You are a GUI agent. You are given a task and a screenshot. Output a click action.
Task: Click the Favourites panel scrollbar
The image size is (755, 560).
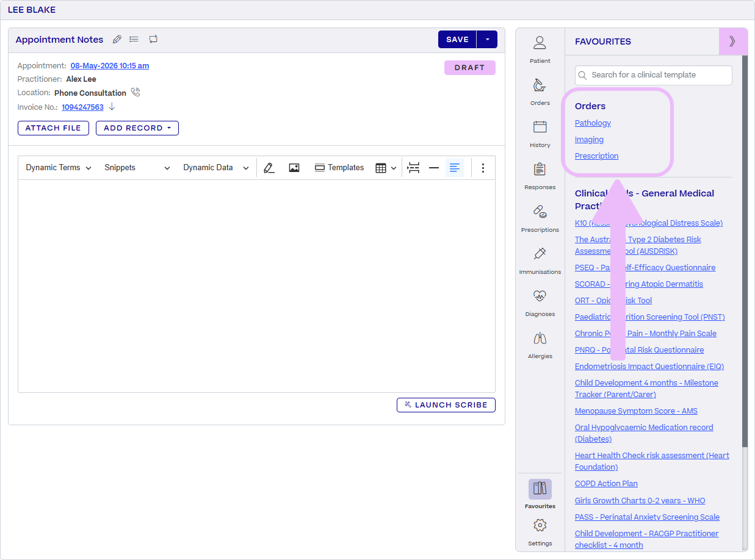[x=745, y=251]
